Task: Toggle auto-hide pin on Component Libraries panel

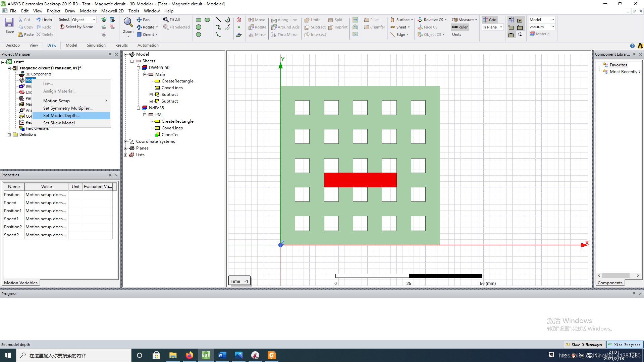Action: [634, 54]
